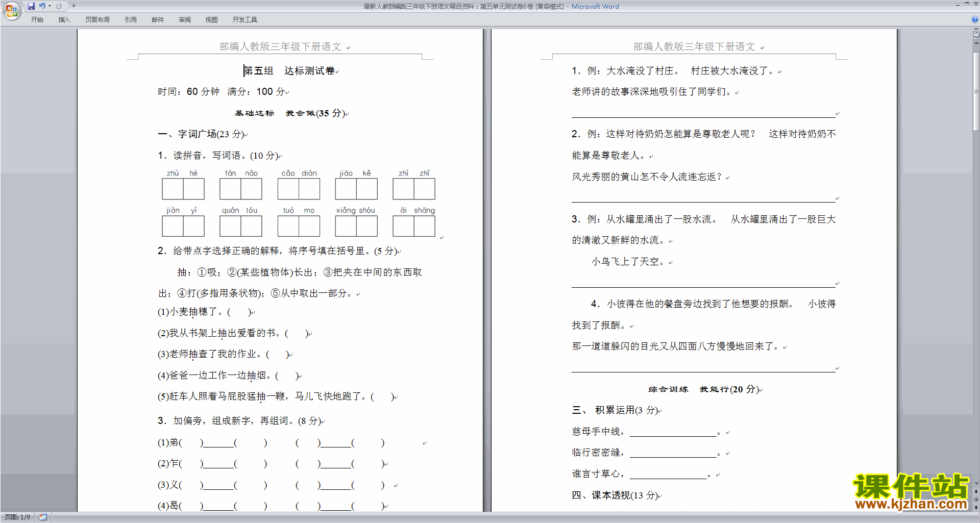980x523 pixels.
Task: Click the heading 三、积累运用(3 分)
Action: point(615,410)
